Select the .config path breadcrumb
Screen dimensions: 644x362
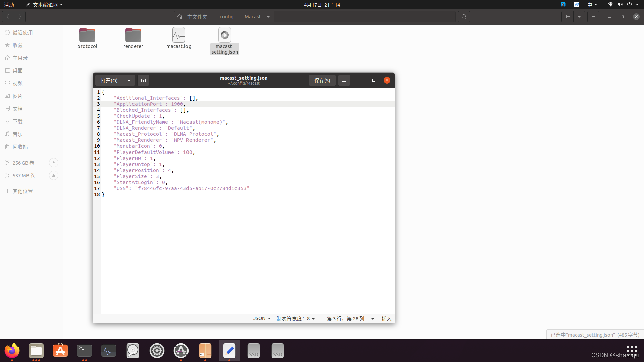click(x=226, y=17)
